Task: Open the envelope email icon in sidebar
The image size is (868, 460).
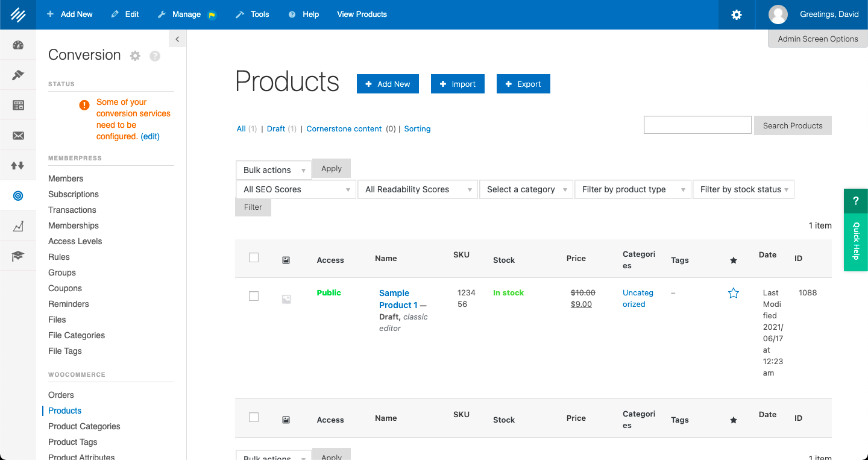Action: point(18,134)
